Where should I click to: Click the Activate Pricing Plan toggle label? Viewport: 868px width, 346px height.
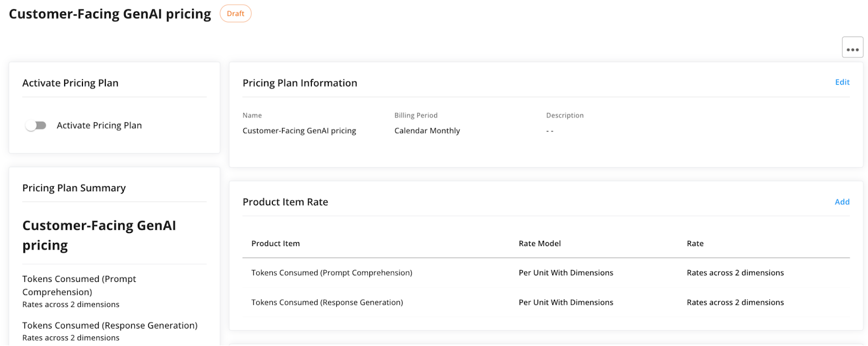(99, 125)
